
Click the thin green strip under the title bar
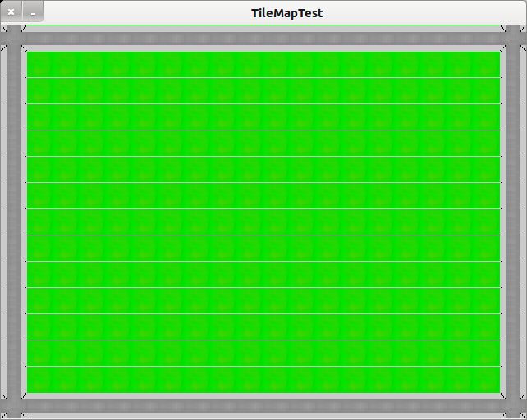coord(263,25)
